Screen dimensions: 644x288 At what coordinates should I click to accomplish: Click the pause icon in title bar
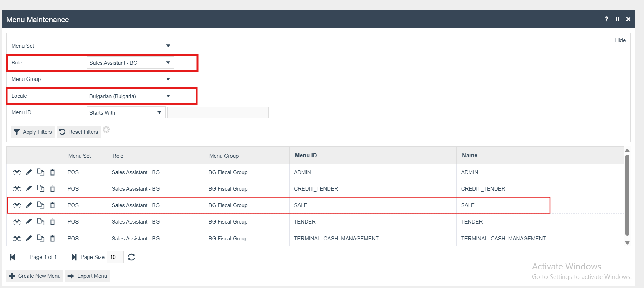point(617,19)
